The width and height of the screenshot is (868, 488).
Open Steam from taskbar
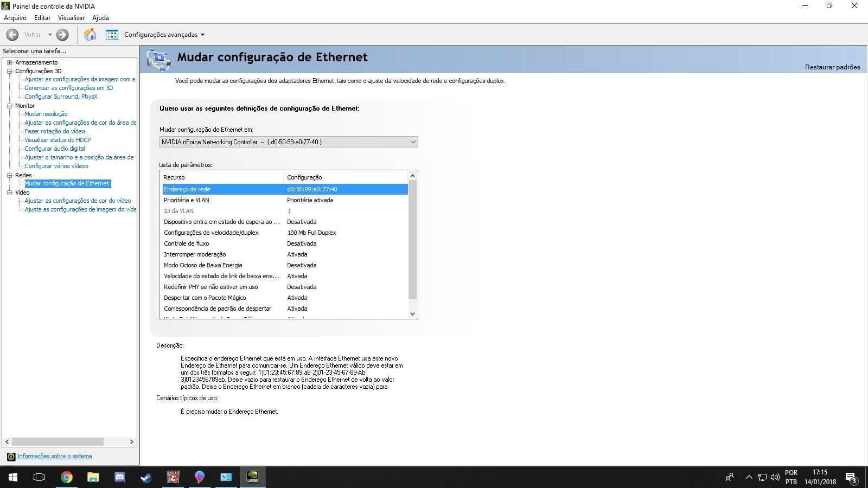[x=146, y=477]
